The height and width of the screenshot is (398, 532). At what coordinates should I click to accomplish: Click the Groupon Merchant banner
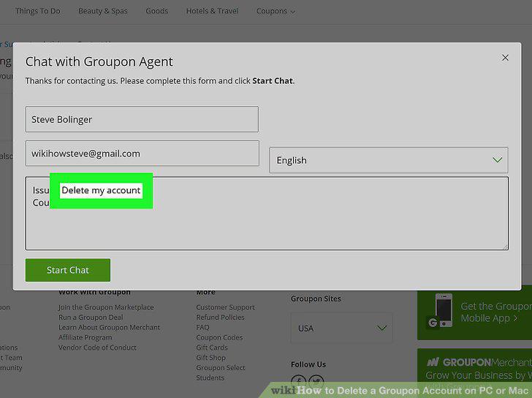click(x=474, y=369)
